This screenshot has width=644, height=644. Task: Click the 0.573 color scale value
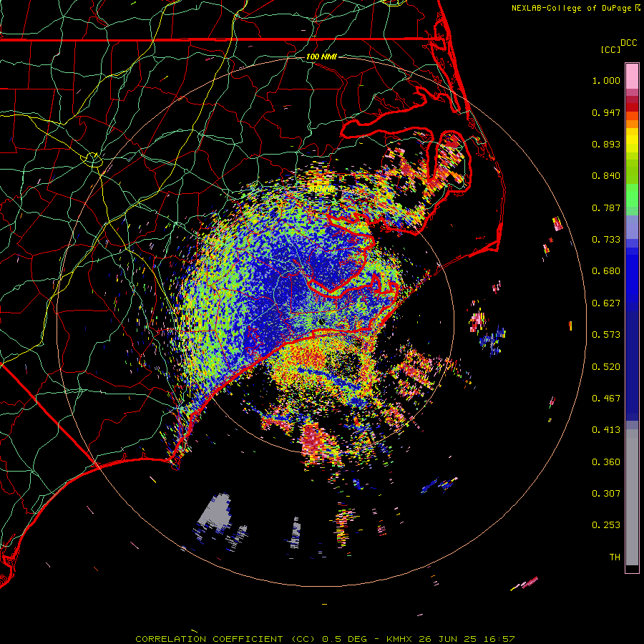(x=606, y=335)
